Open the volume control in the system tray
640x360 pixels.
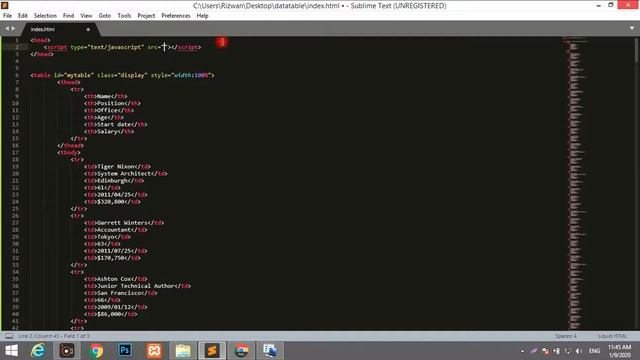579,351
